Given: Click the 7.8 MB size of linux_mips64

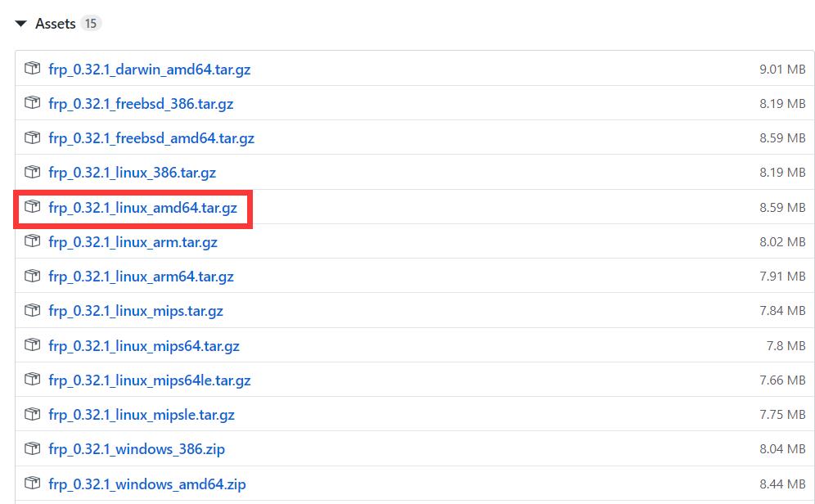Looking at the screenshot, I should [786, 345].
